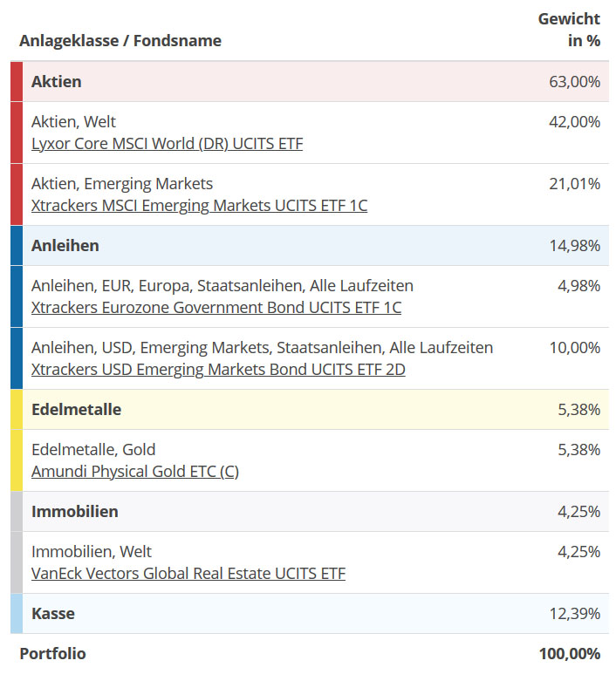Click the 100,00% total weight value

(x=569, y=654)
